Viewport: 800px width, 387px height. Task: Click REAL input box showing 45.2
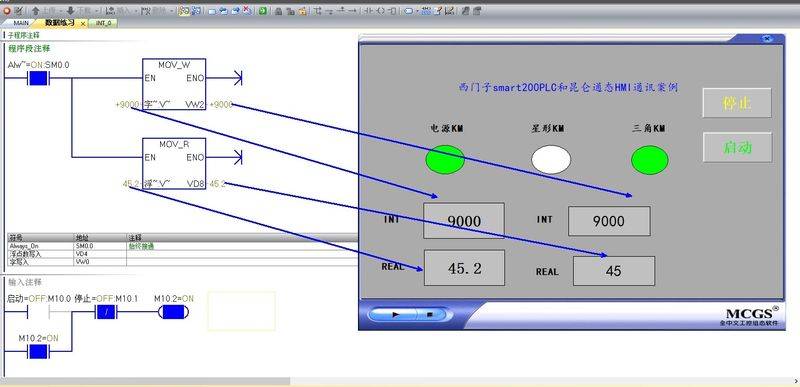(x=464, y=268)
